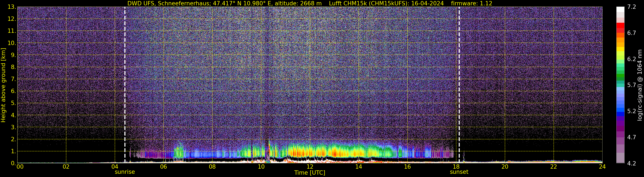644x177 pixels.
Task: Click the colorbar value 5.7
Action: 632,85
